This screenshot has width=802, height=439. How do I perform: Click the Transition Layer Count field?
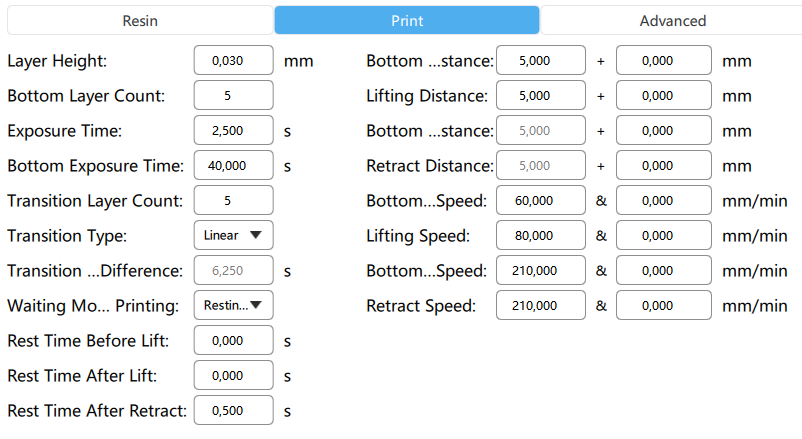point(233,201)
